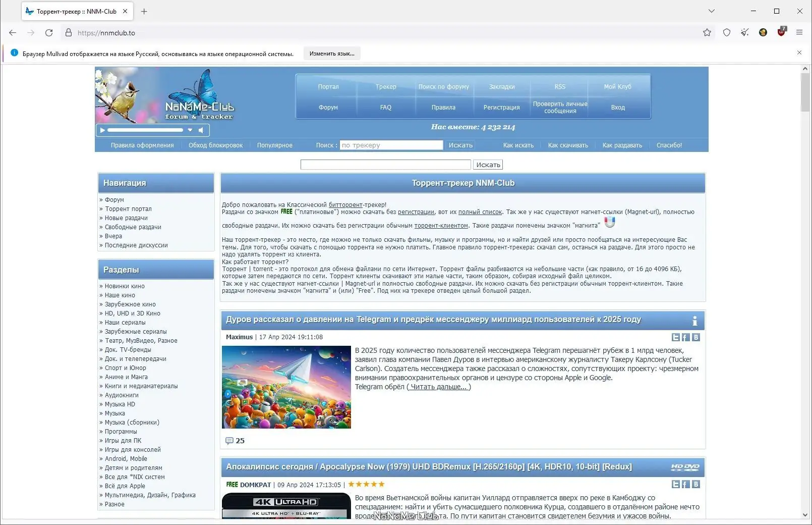This screenshot has height=525, width=812.
Task: Open the Правила оформления link
Action: 142,145
